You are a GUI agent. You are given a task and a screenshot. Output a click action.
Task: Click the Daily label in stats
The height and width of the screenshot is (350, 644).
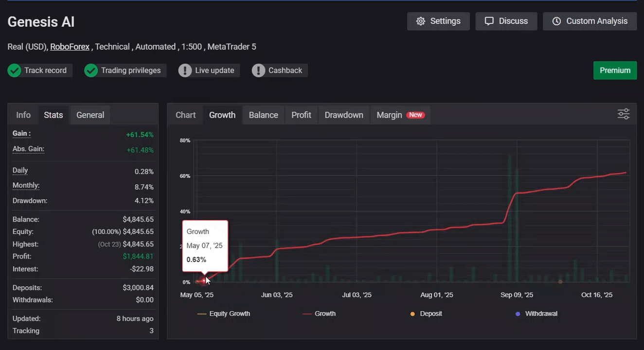coord(20,171)
